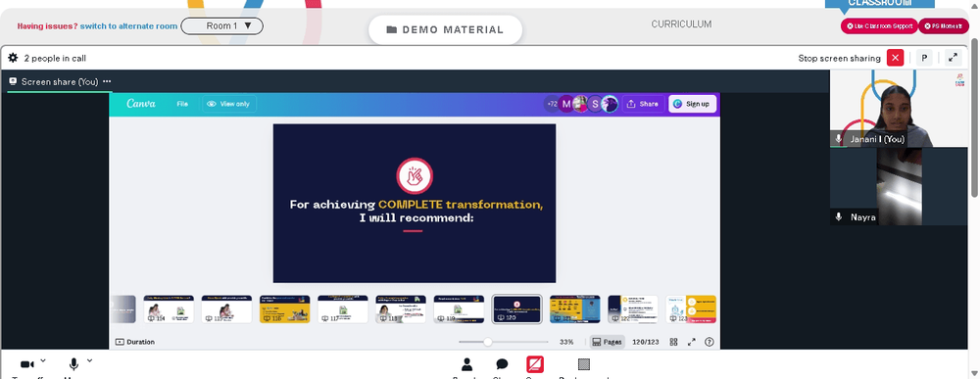Click Janani's microphone status icon

coord(839,139)
